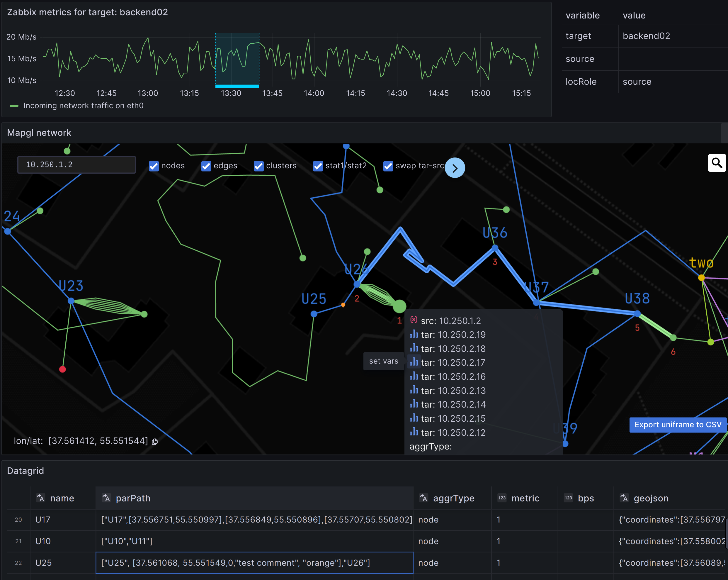Screen dimensions: 728x580
Task: Toggle the Incoming network traffic legend series
Action: (x=84, y=106)
